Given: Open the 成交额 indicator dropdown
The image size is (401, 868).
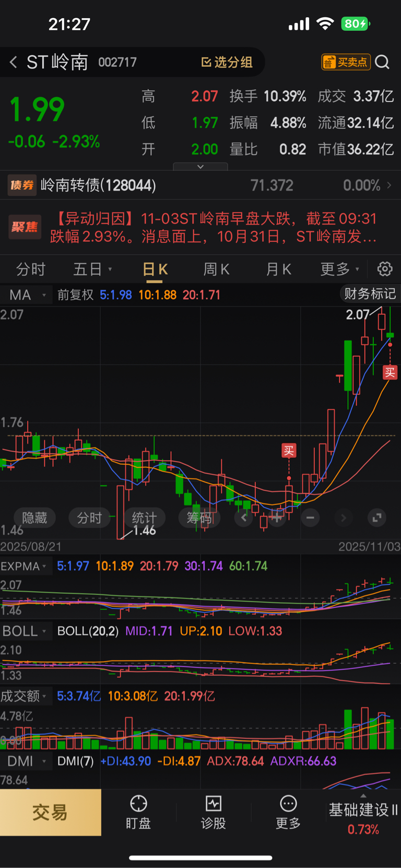Looking at the screenshot, I should (24, 696).
